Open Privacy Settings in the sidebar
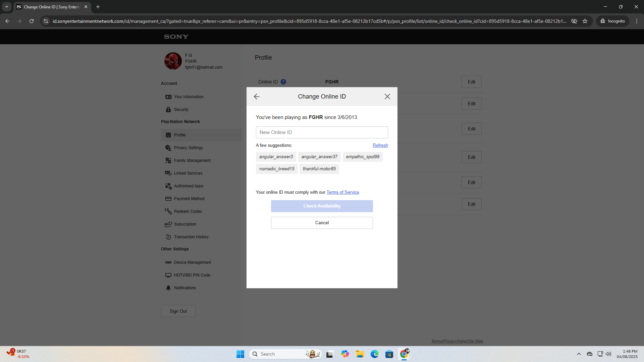 (x=189, y=148)
